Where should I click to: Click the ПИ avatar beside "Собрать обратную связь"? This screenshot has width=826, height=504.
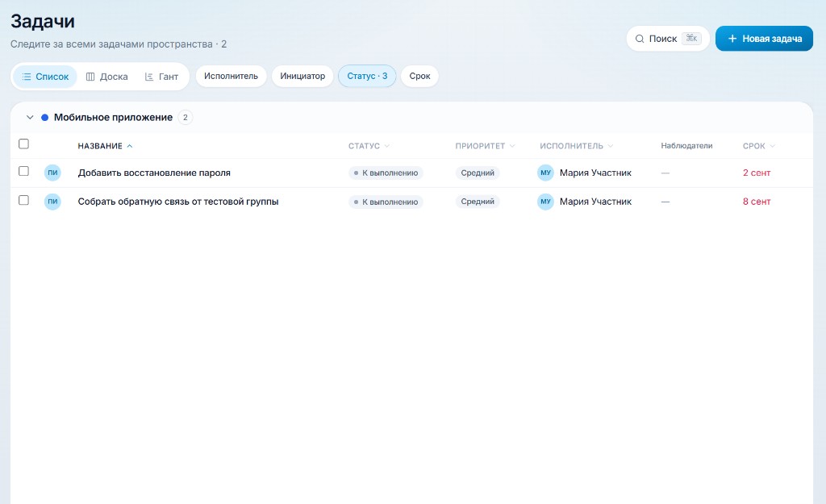point(52,201)
